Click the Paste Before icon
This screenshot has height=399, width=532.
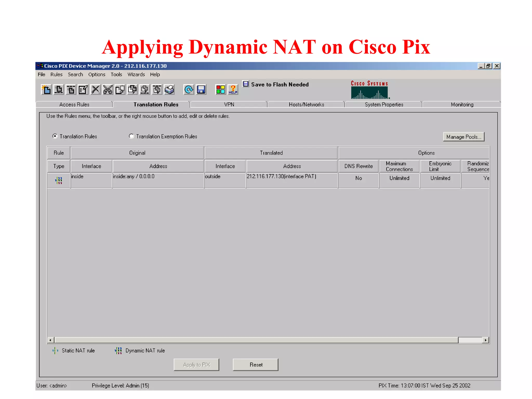point(144,90)
